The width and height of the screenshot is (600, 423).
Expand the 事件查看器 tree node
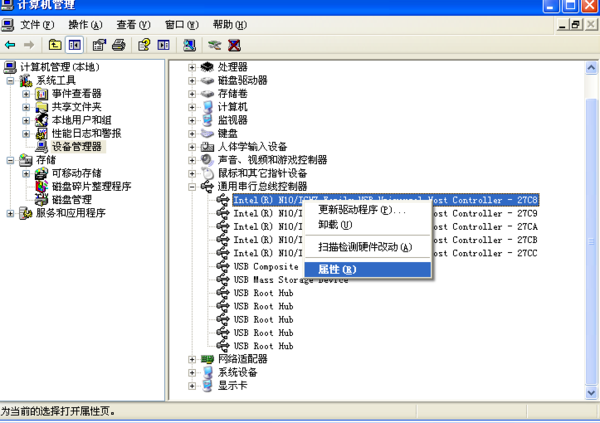[27, 94]
